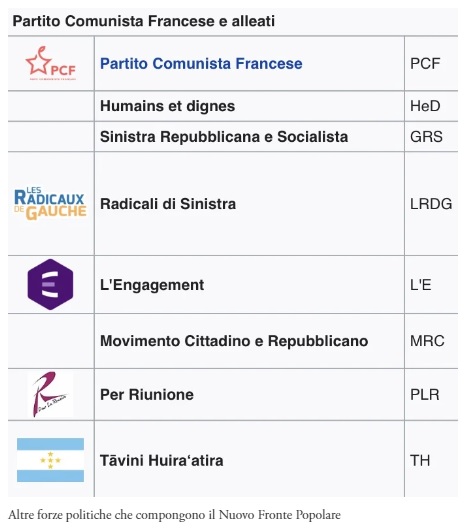Viewport: 466px width, 529px height.
Task: Click the Tāvini Huiraʻatira party name
Action: click(x=162, y=460)
